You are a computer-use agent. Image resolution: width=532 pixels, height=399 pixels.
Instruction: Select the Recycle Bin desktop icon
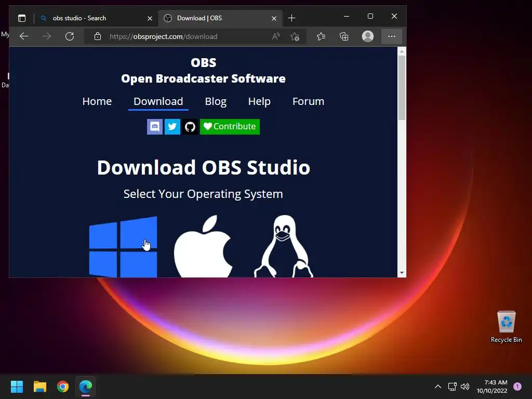point(506,326)
